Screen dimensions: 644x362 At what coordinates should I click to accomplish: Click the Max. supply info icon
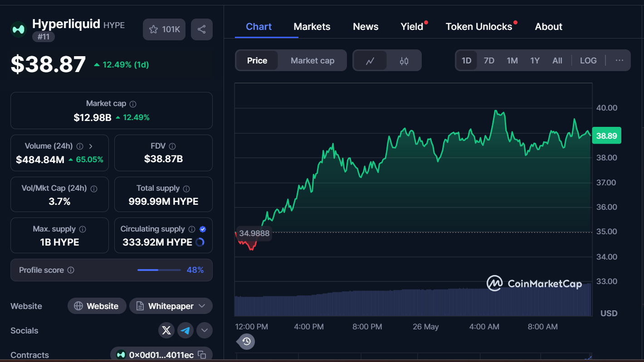point(83,229)
